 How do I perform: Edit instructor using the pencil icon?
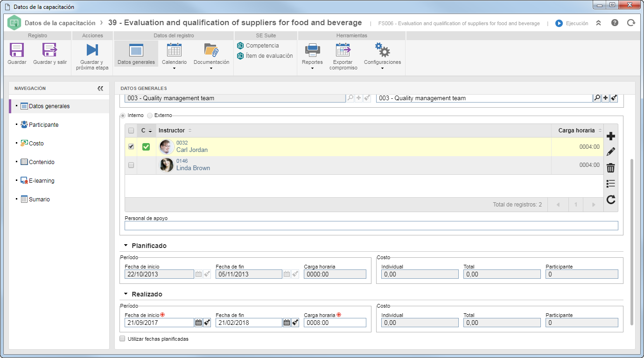(x=610, y=152)
